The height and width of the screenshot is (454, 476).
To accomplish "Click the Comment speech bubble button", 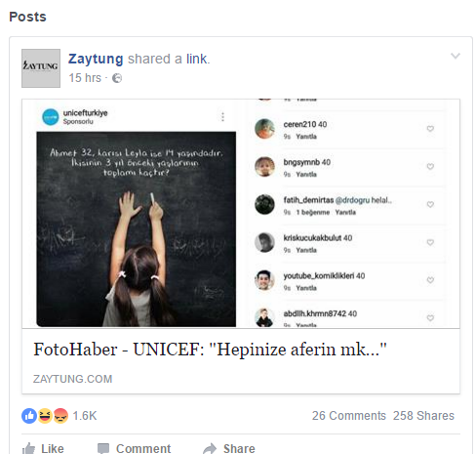I will 134,448.
